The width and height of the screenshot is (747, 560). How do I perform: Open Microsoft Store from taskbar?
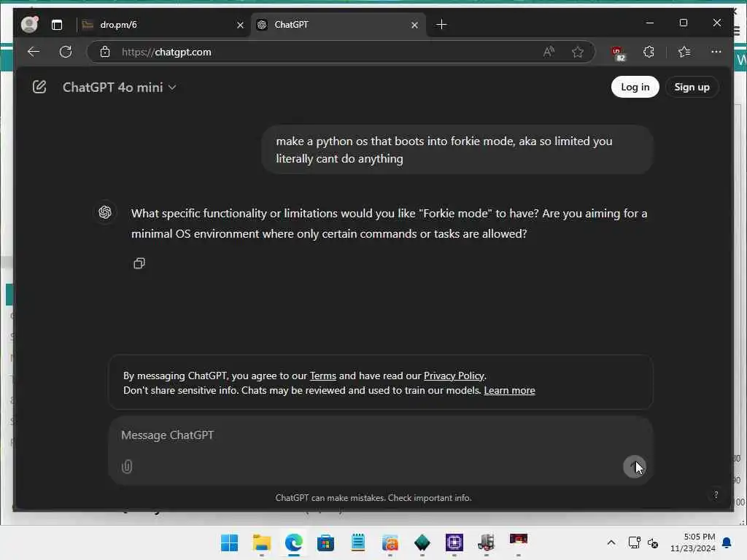click(x=326, y=542)
